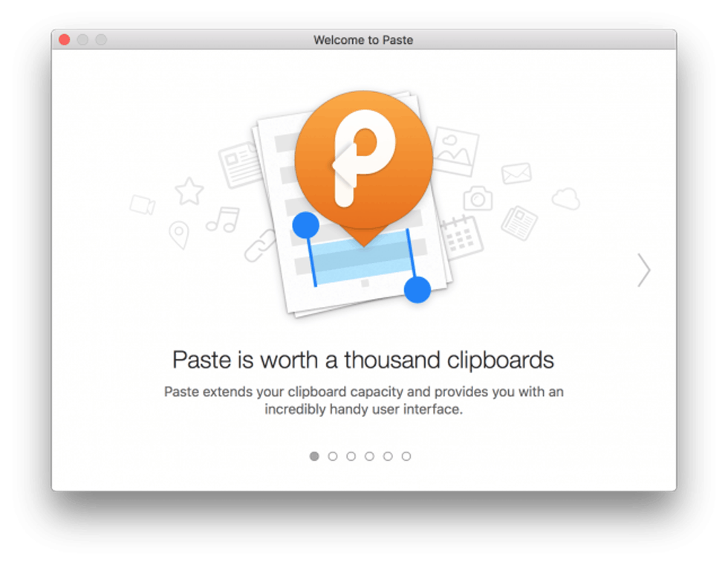Jump to the fourth page dot
The height and width of the screenshot is (565, 728).
click(370, 456)
